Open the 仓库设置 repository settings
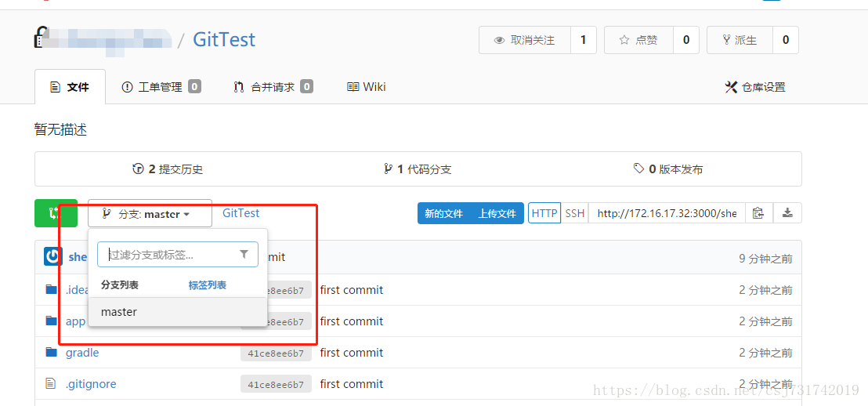Screen dimensions: 868x406 [755, 87]
